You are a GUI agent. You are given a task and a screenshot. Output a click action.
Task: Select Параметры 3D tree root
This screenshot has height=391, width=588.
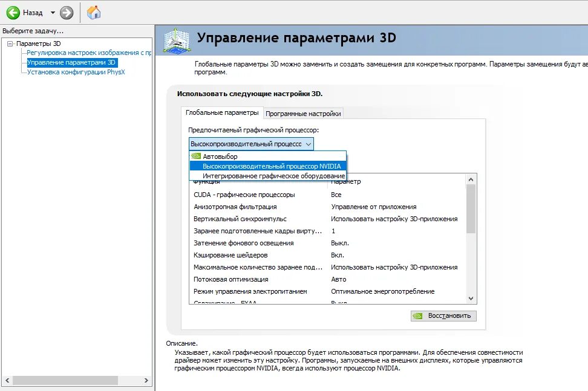(x=38, y=44)
